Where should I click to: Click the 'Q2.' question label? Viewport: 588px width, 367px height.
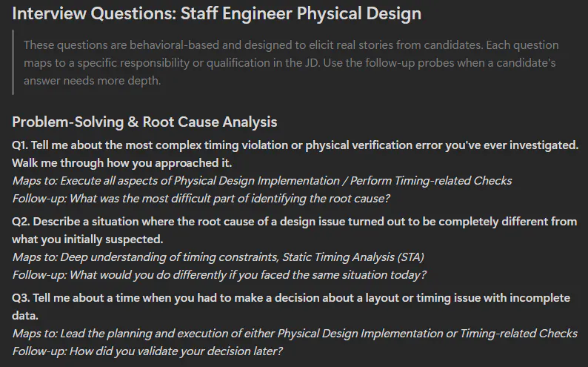coord(21,222)
